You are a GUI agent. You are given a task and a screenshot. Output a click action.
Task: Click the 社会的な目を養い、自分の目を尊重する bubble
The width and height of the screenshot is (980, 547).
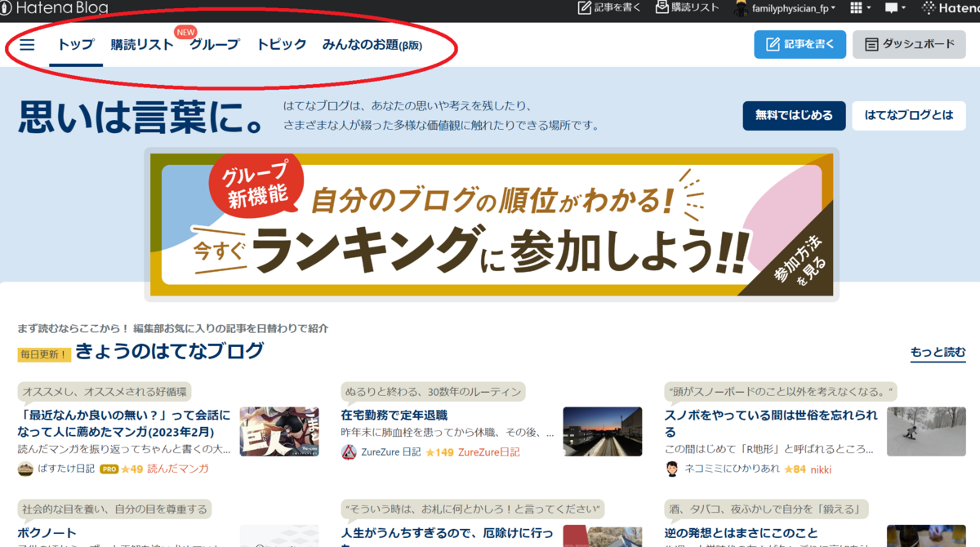point(114,509)
